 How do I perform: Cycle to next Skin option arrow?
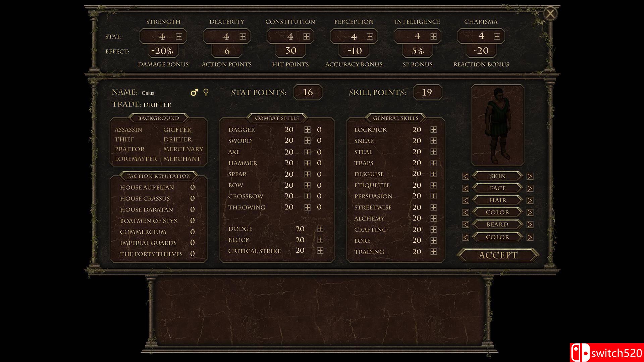530,176
